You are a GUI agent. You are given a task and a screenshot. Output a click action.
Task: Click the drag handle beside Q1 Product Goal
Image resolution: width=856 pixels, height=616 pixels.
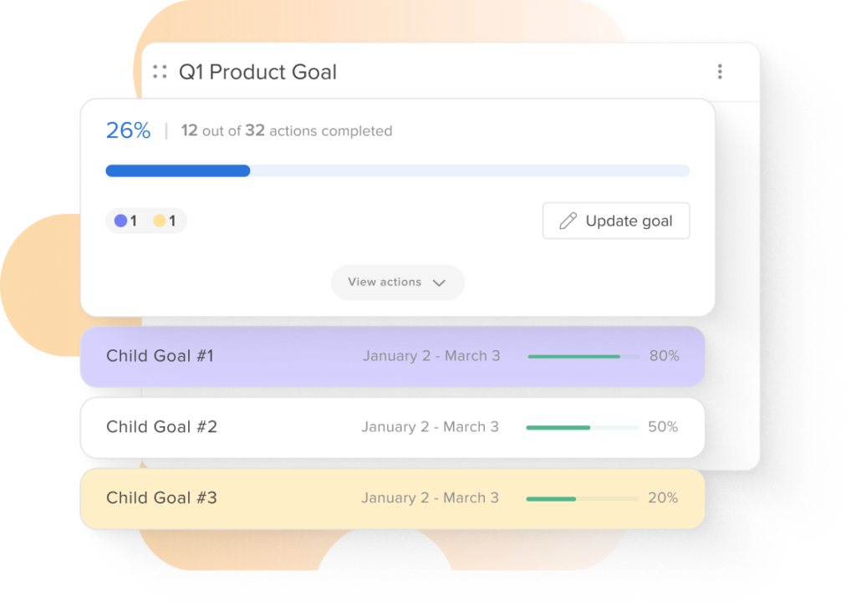(160, 72)
